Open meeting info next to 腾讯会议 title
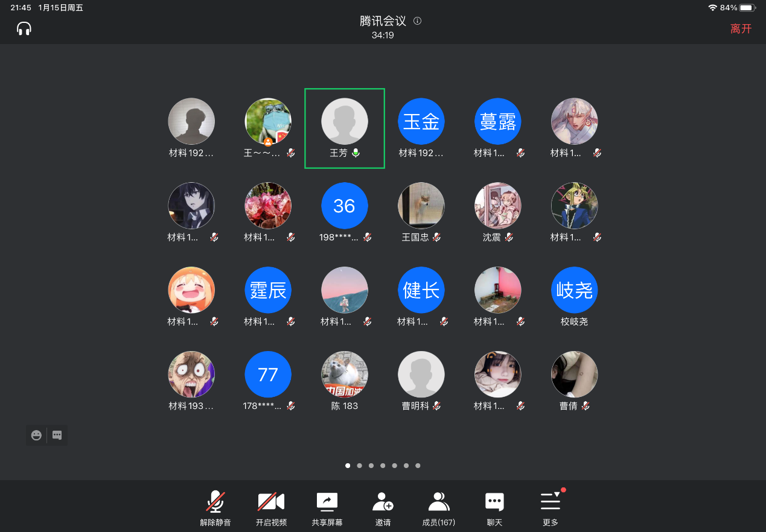Image resolution: width=766 pixels, height=532 pixels. 417,21
